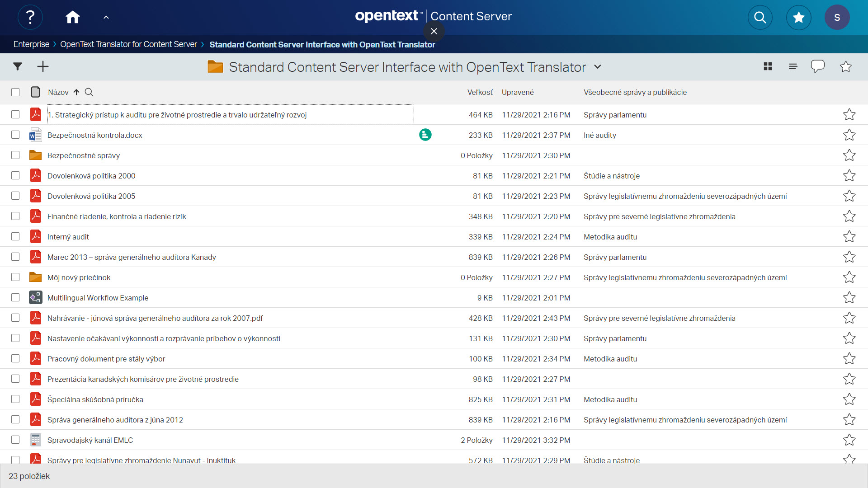Open the comments speech bubble icon

tap(817, 66)
